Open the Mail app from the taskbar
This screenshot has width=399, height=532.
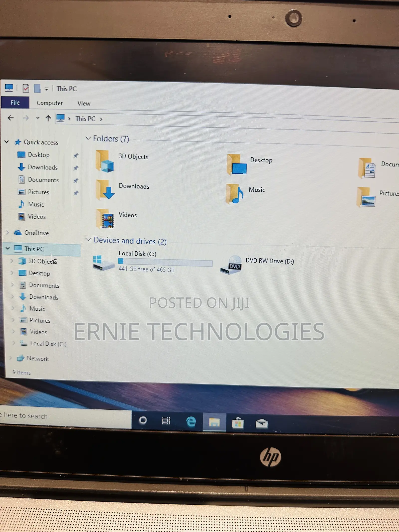(x=262, y=424)
